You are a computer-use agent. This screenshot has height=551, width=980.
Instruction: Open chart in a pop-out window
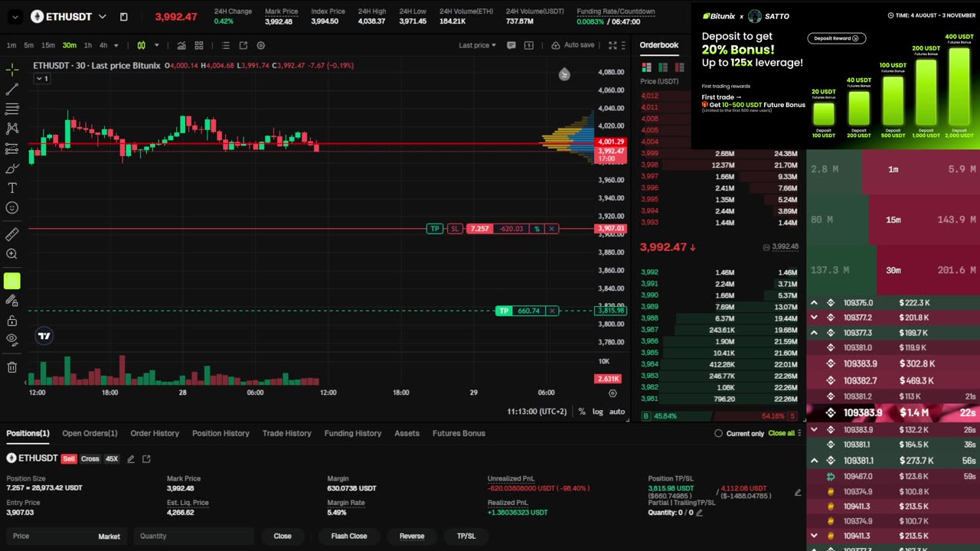coord(243,45)
